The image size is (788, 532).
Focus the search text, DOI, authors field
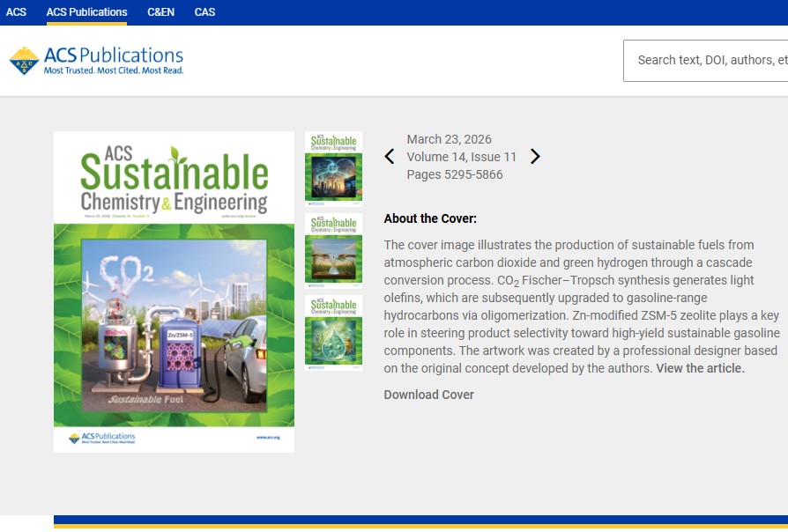pos(705,60)
